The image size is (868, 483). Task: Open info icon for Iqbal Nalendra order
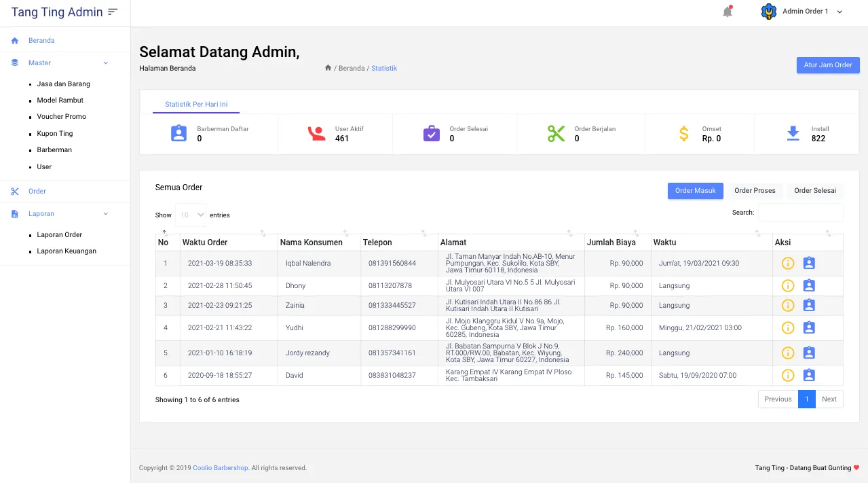pyautogui.click(x=788, y=264)
